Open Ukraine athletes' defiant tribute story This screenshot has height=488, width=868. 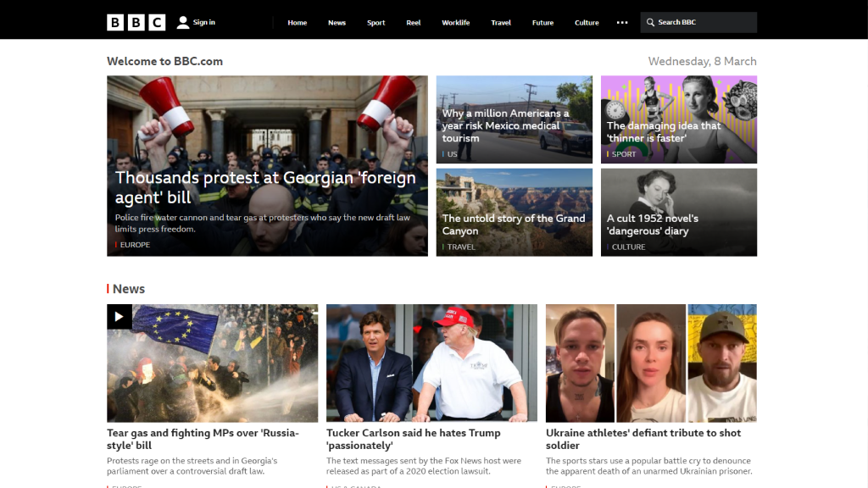click(x=643, y=439)
